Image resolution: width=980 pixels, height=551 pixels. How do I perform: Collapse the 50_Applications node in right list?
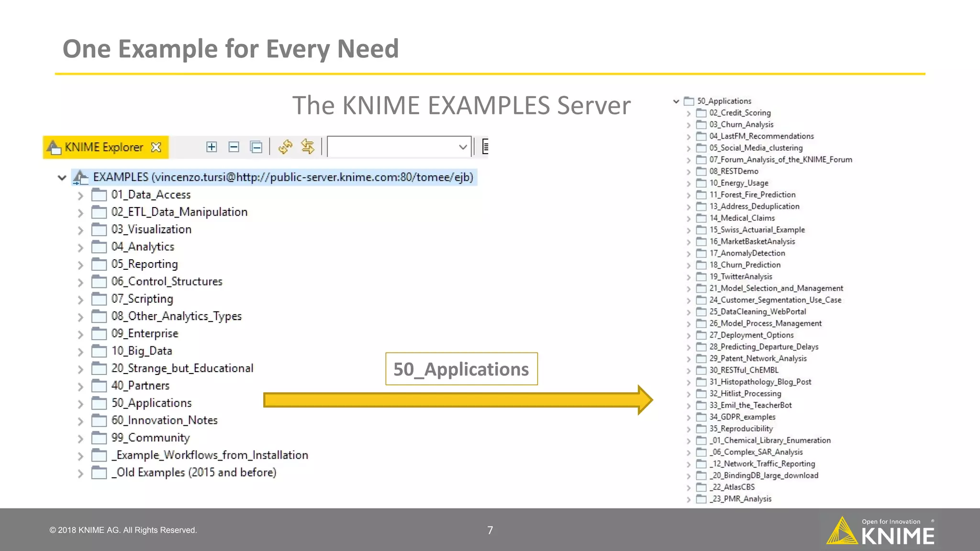pos(676,101)
